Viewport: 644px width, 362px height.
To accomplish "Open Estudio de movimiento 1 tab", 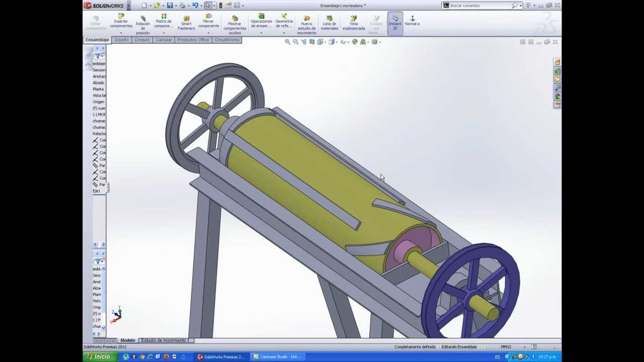I will click(x=165, y=340).
